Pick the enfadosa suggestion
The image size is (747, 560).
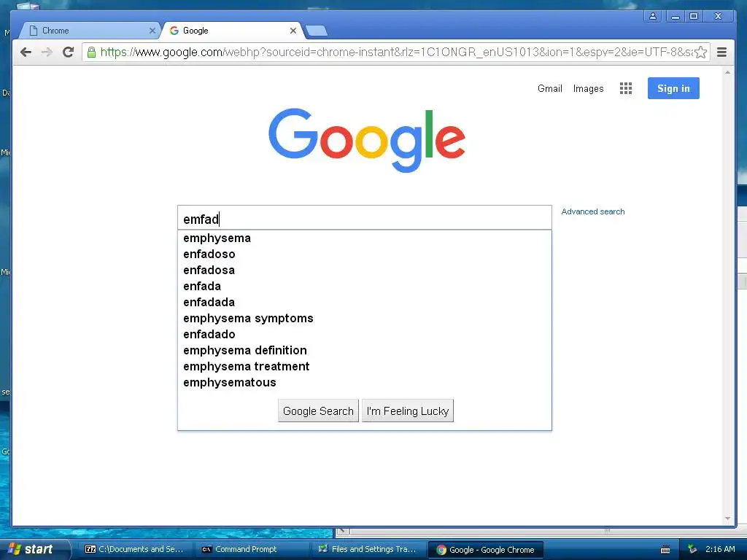[365, 271]
